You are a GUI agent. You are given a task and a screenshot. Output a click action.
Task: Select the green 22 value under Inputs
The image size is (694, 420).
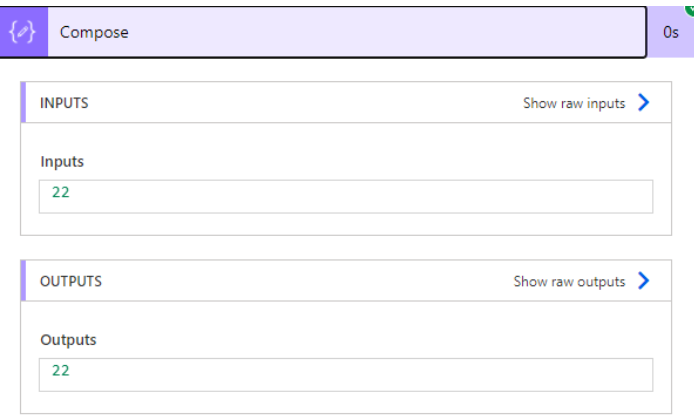(x=61, y=192)
